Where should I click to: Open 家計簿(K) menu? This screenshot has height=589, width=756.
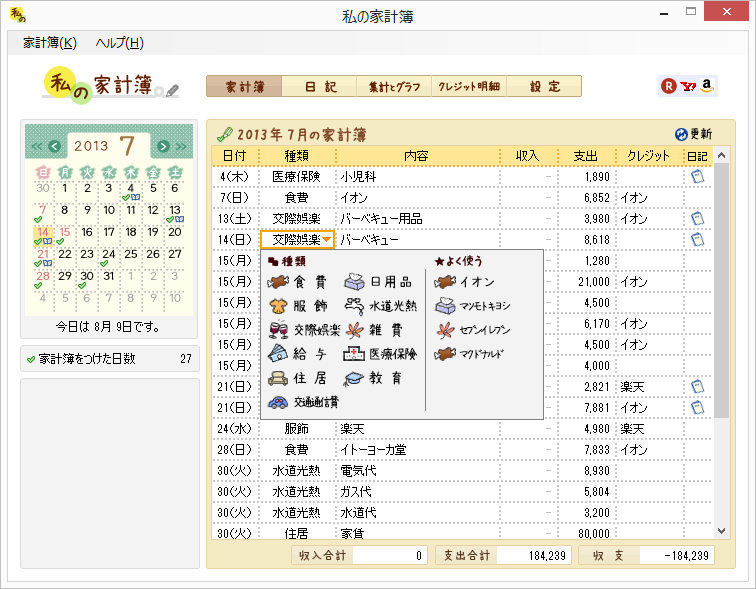click(x=50, y=43)
